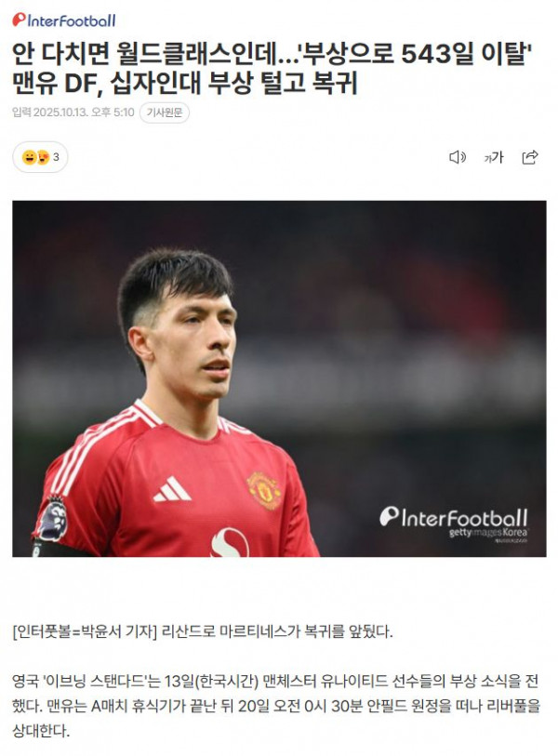Click the 기사원문 original article button
The width and height of the screenshot is (558, 756).
[165, 113]
